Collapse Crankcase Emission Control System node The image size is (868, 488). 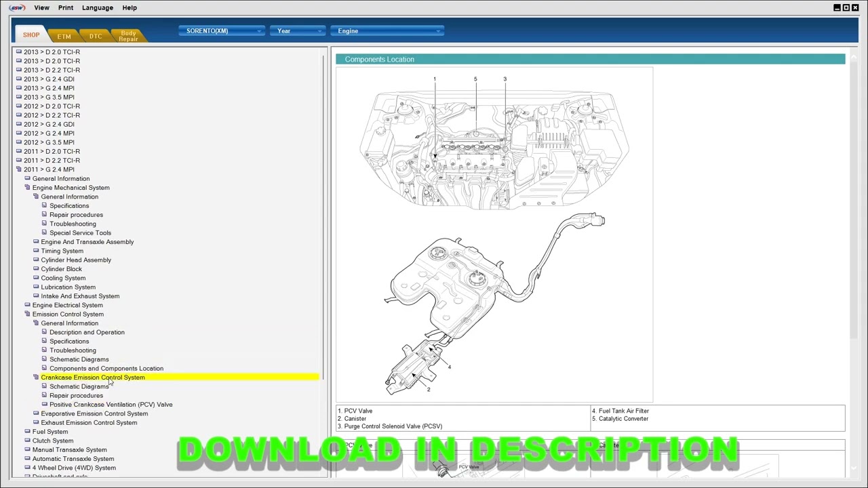coord(36,378)
